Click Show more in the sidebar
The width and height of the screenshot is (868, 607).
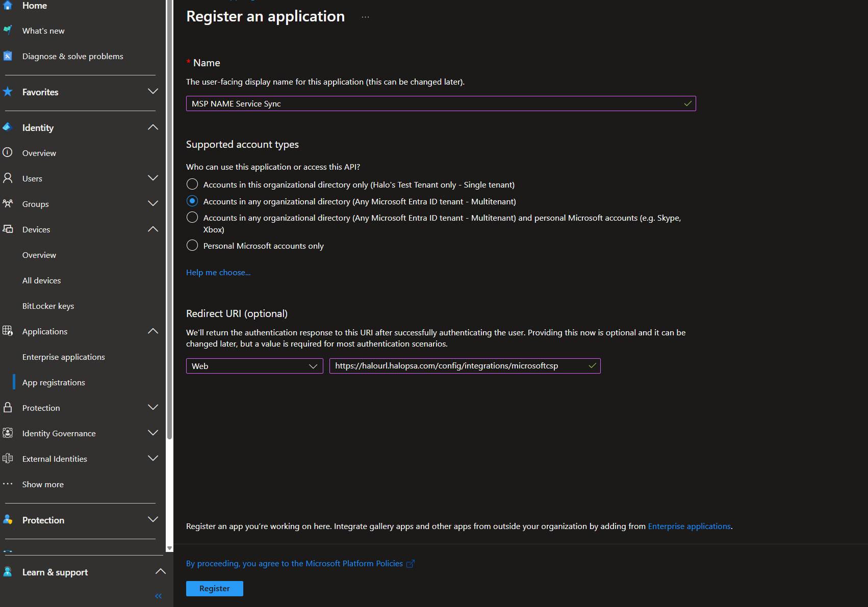[43, 484]
